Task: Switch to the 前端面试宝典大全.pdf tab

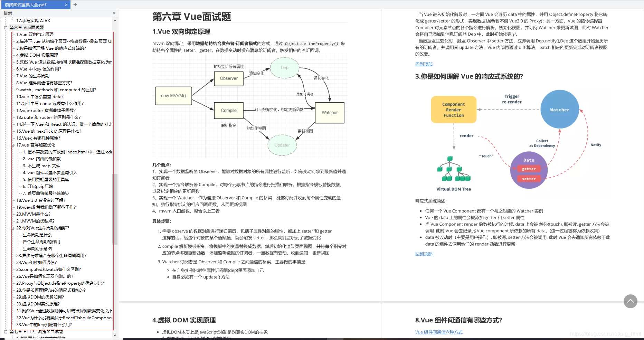Action: (x=33, y=4)
